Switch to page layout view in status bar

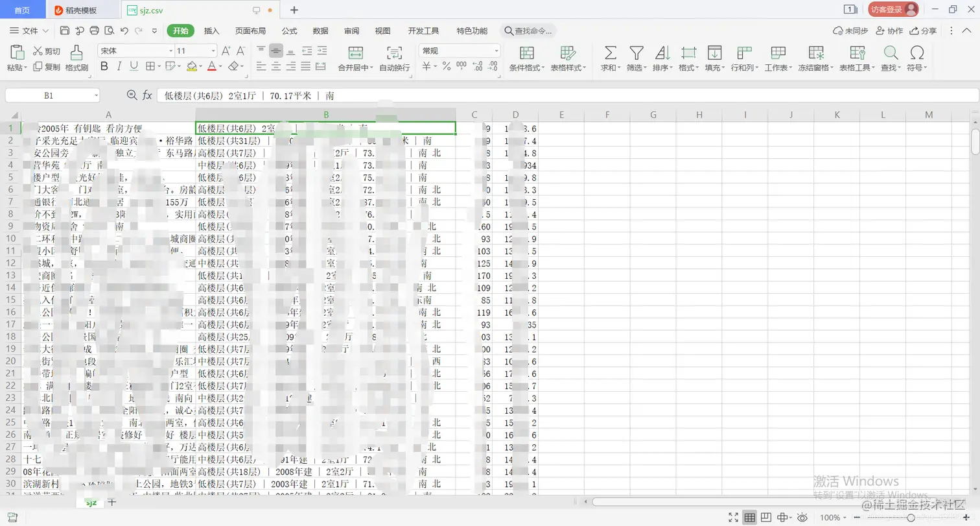coord(766,517)
